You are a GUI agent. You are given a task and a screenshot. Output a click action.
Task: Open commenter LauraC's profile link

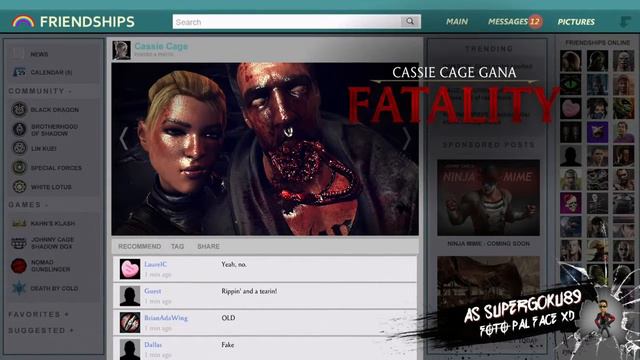click(x=156, y=264)
